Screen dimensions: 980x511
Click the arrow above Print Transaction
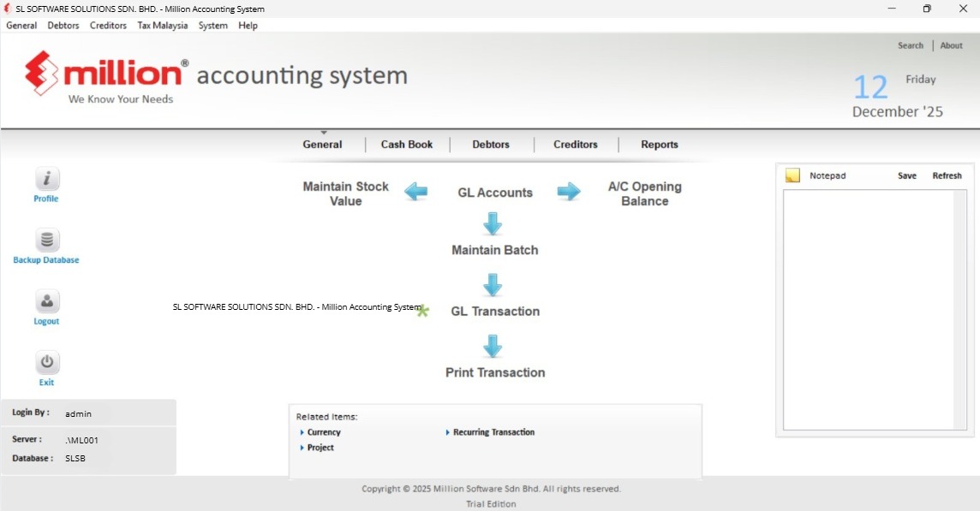tap(493, 347)
